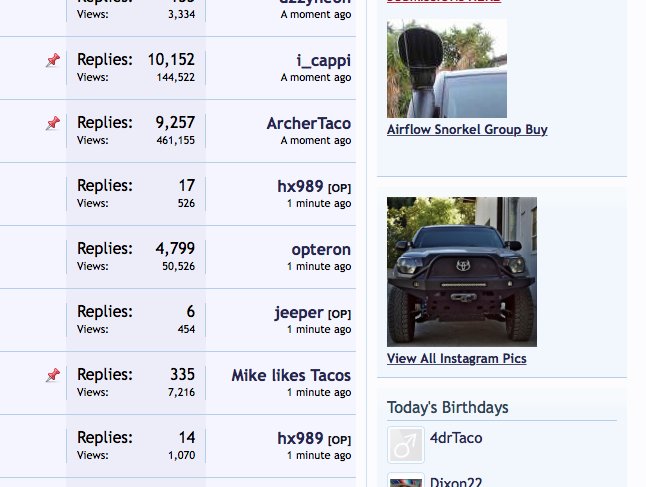Click the snorkel product thumbnail

click(x=447, y=68)
